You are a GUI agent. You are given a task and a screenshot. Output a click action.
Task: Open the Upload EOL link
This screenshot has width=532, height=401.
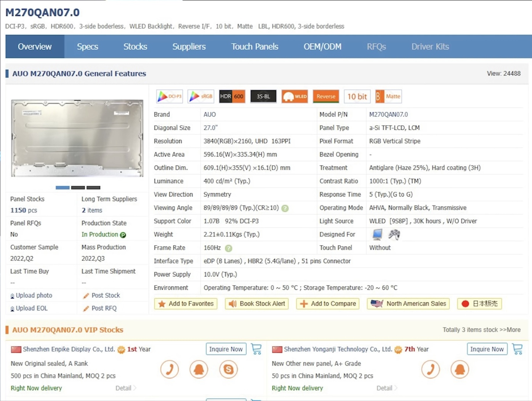(x=29, y=308)
